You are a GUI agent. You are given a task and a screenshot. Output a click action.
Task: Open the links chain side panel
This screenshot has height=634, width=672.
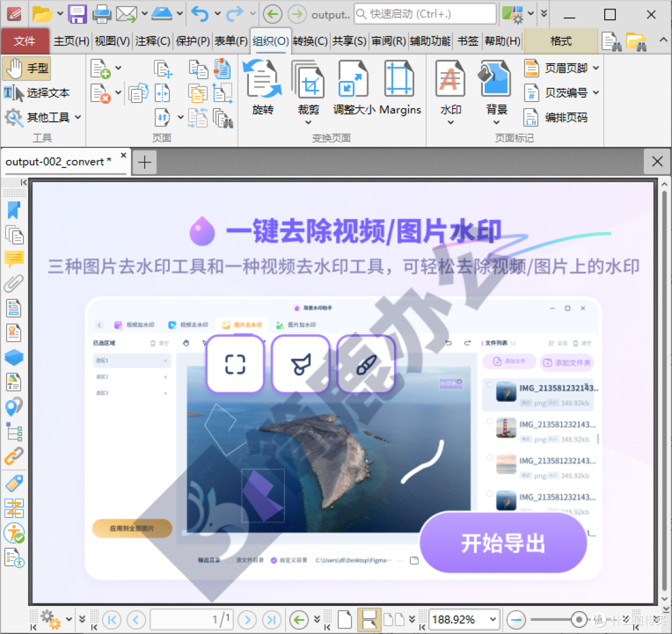pos(14,456)
